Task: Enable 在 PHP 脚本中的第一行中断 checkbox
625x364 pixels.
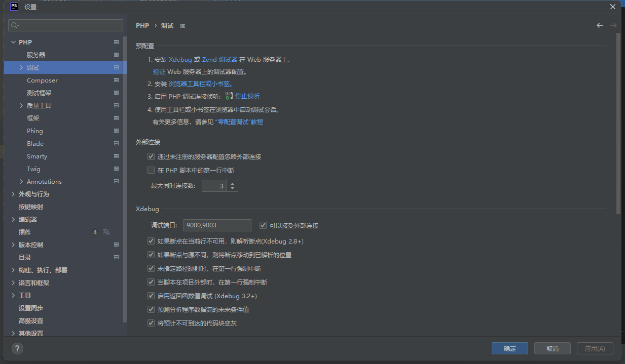Action: click(x=151, y=171)
